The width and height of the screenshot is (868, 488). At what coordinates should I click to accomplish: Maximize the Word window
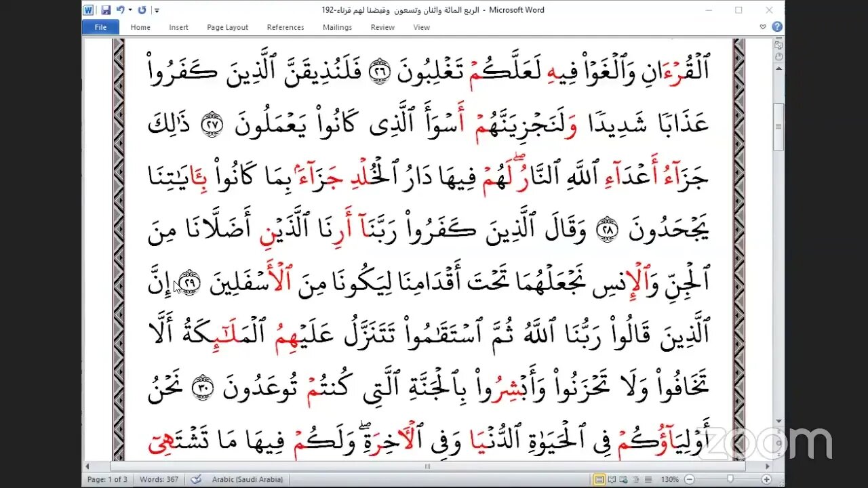[x=738, y=10]
